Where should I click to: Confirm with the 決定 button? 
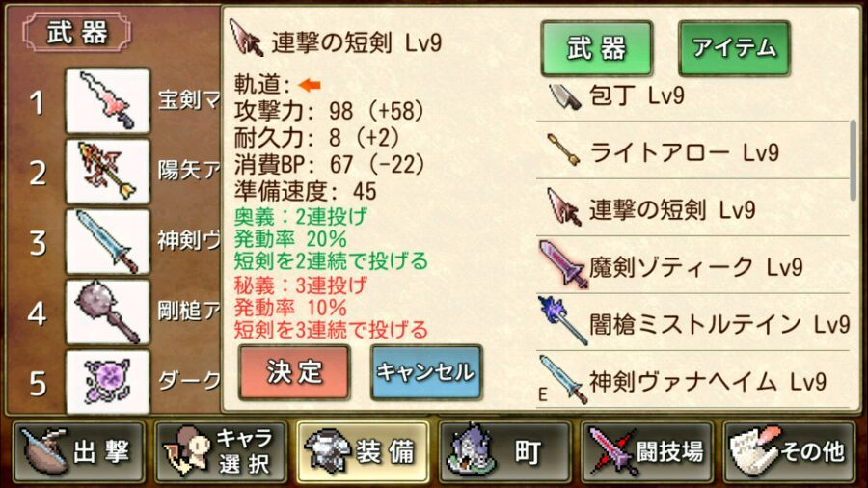[x=294, y=372]
